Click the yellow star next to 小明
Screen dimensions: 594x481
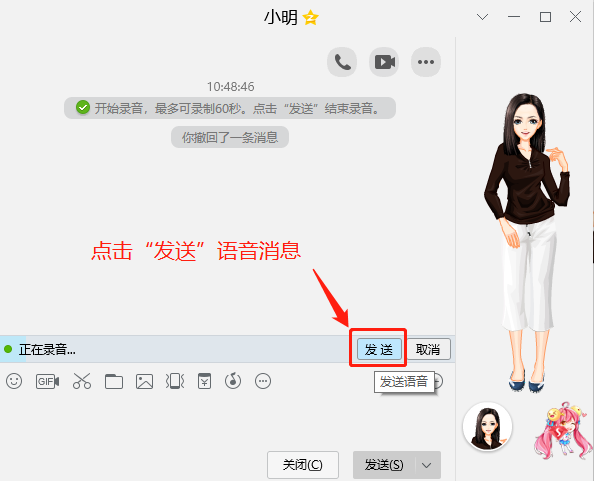(x=311, y=18)
